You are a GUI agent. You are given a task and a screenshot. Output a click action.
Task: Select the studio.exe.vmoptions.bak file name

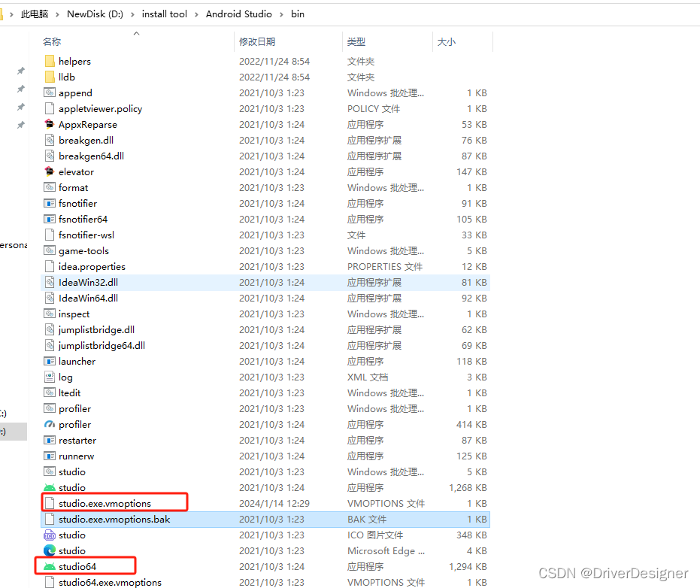[114, 520]
